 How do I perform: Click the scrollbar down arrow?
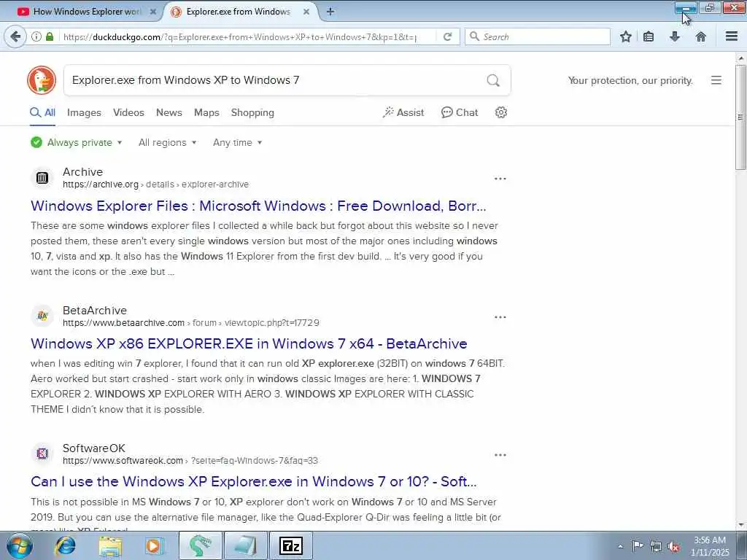pos(740,525)
